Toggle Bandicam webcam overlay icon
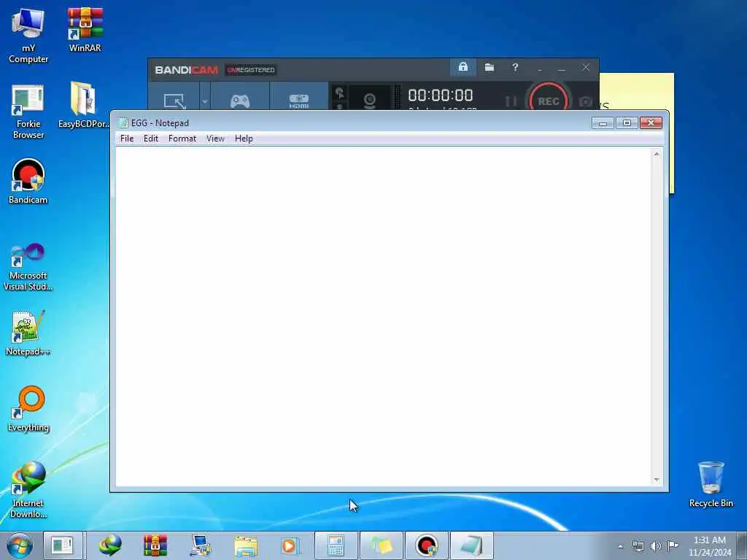 click(x=370, y=99)
